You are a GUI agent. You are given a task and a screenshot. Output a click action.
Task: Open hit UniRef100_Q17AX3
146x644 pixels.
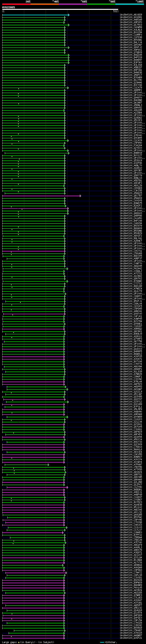[x=131, y=25]
